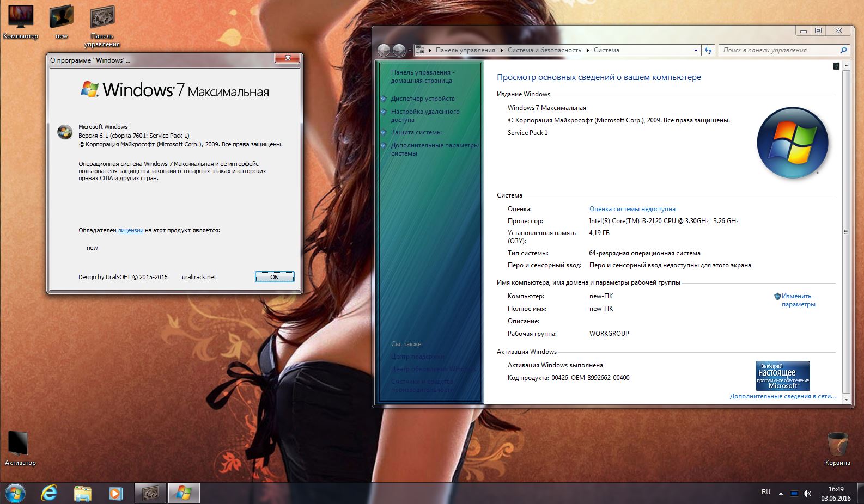864x504 pixels.
Task: Open address bar history dropdown
Action: (x=696, y=50)
